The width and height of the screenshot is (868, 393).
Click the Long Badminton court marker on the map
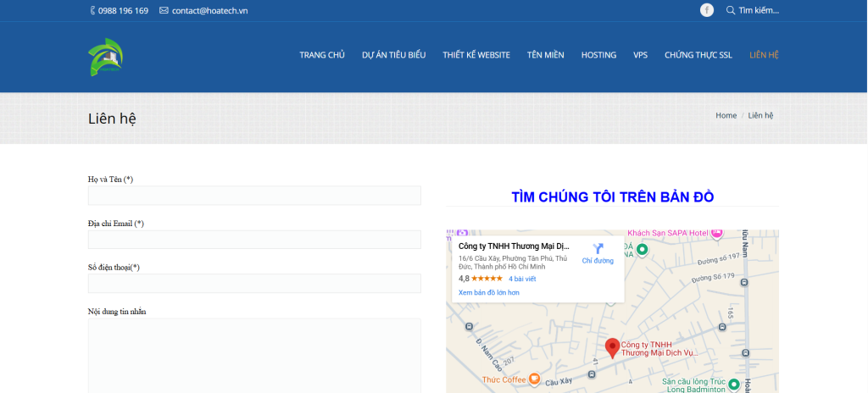click(x=734, y=385)
